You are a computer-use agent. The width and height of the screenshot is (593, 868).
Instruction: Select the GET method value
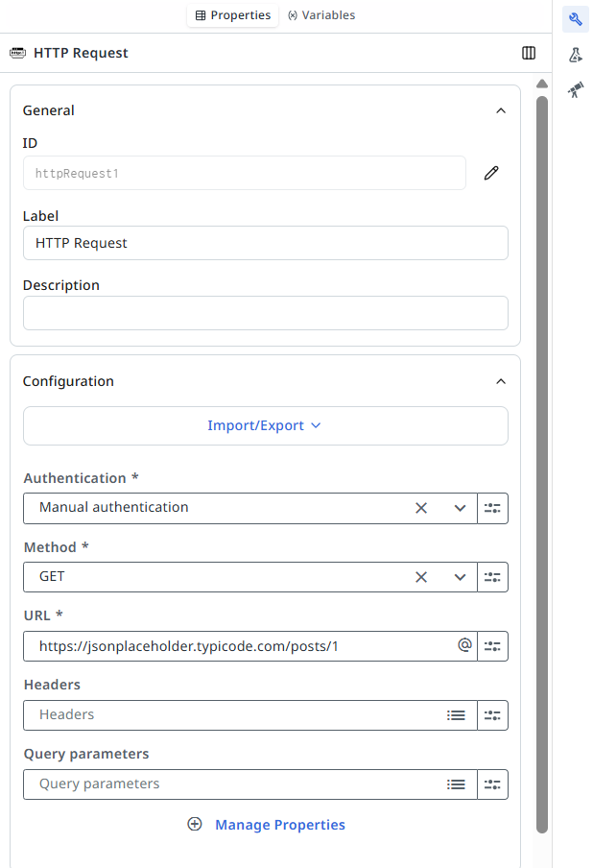pos(52,576)
